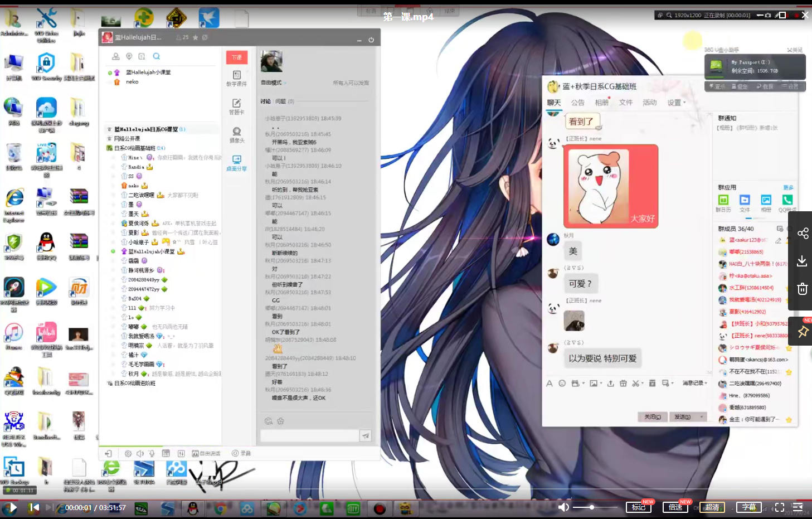Screen dimensions: 812x519
Task: Open the 教学课件 courseware icon
Action: tap(236, 78)
